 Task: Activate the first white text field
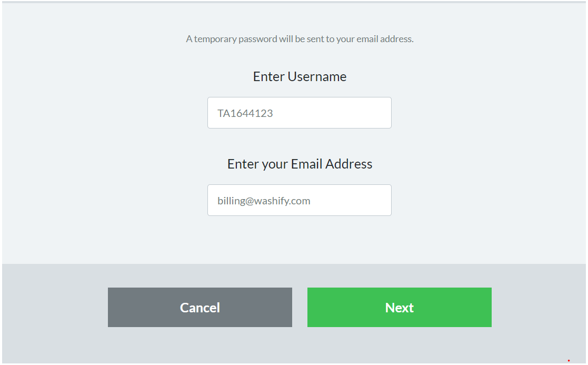(x=299, y=113)
